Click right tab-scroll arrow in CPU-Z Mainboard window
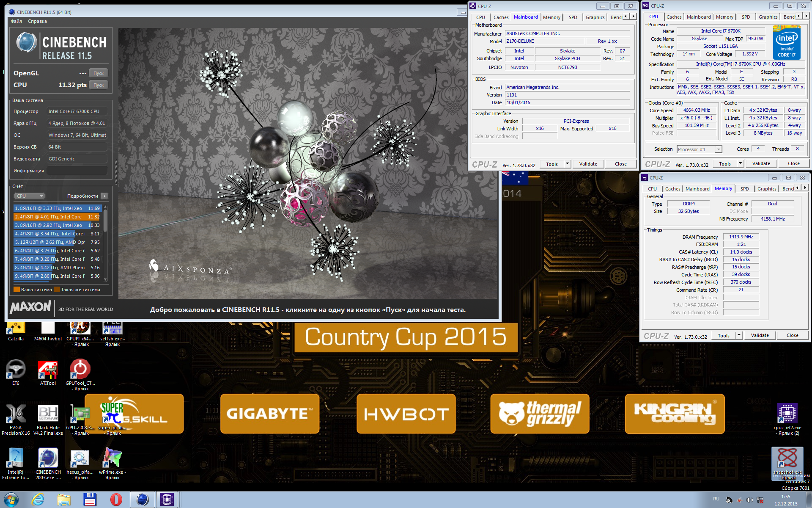The width and height of the screenshot is (812, 508). coord(633,17)
